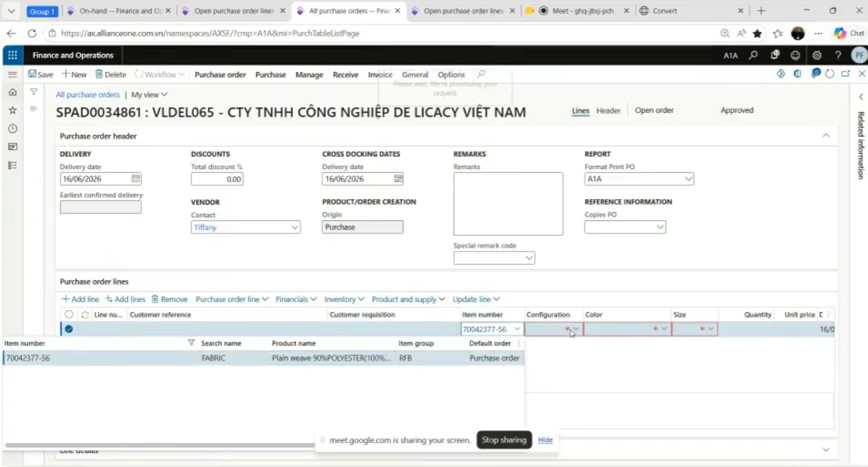Switch to the Meet browser tab

[578, 11]
